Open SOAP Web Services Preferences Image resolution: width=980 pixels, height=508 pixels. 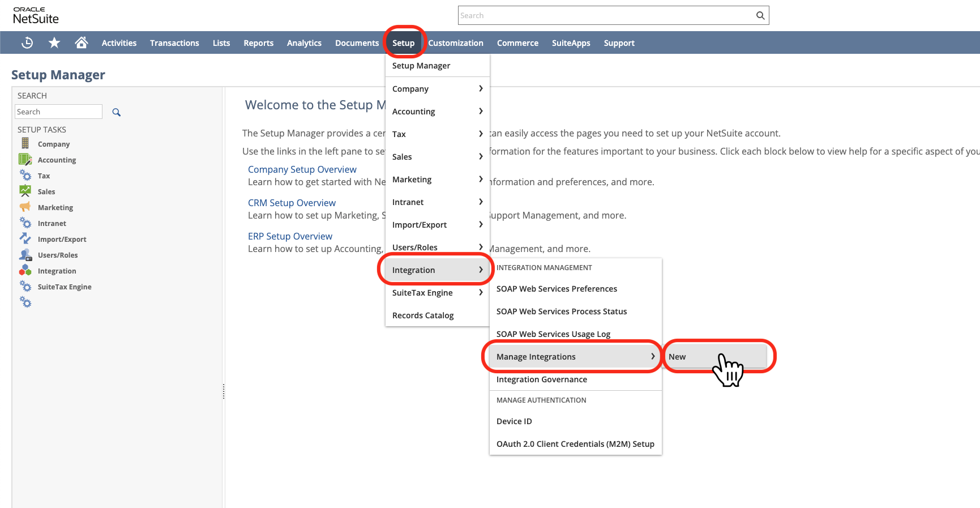click(x=575, y=289)
